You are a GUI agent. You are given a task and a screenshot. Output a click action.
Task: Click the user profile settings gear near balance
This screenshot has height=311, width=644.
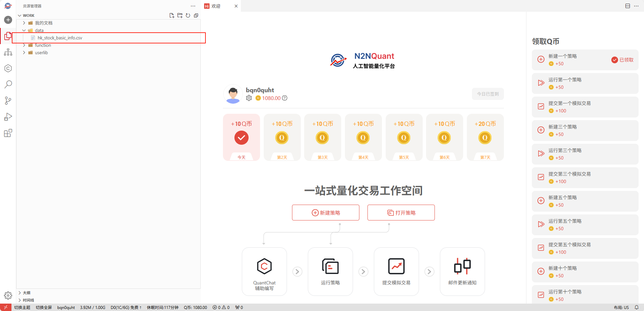249,98
